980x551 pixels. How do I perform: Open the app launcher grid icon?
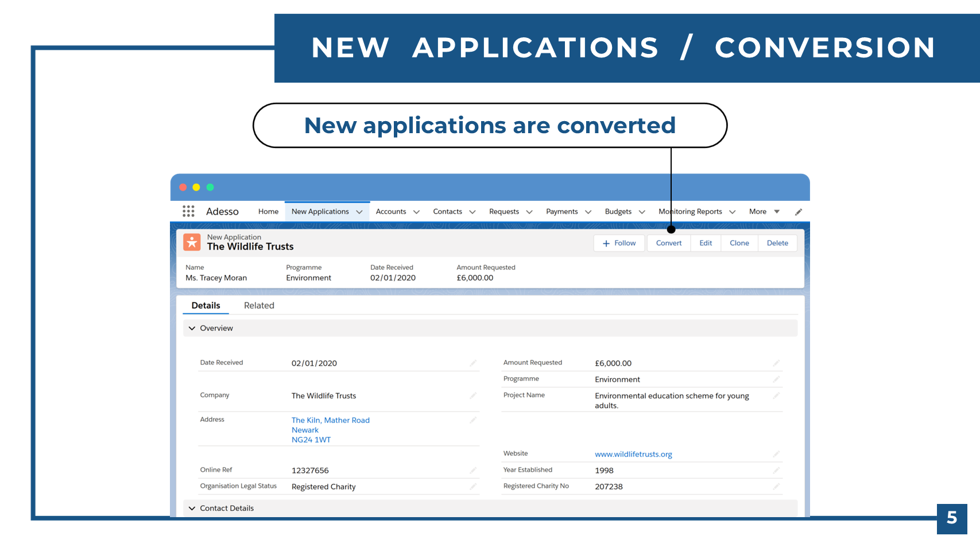pyautogui.click(x=188, y=211)
